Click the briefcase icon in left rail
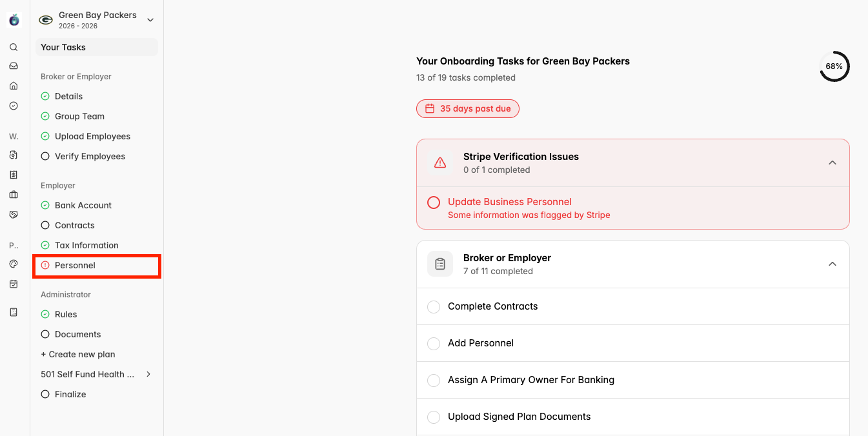The image size is (868, 436). 14,195
